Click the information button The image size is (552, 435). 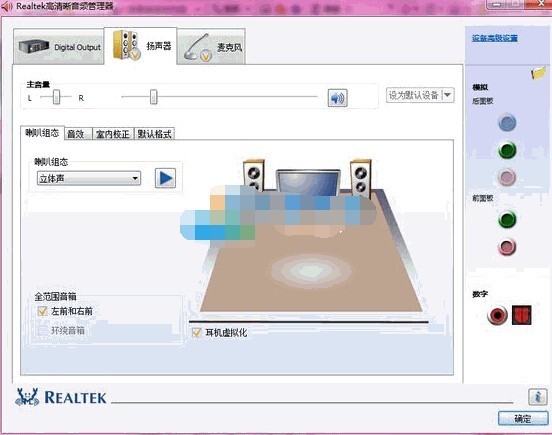(x=538, y=397)
